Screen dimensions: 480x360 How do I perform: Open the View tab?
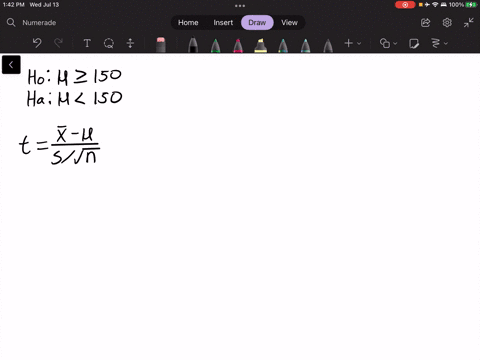(289, 23)
